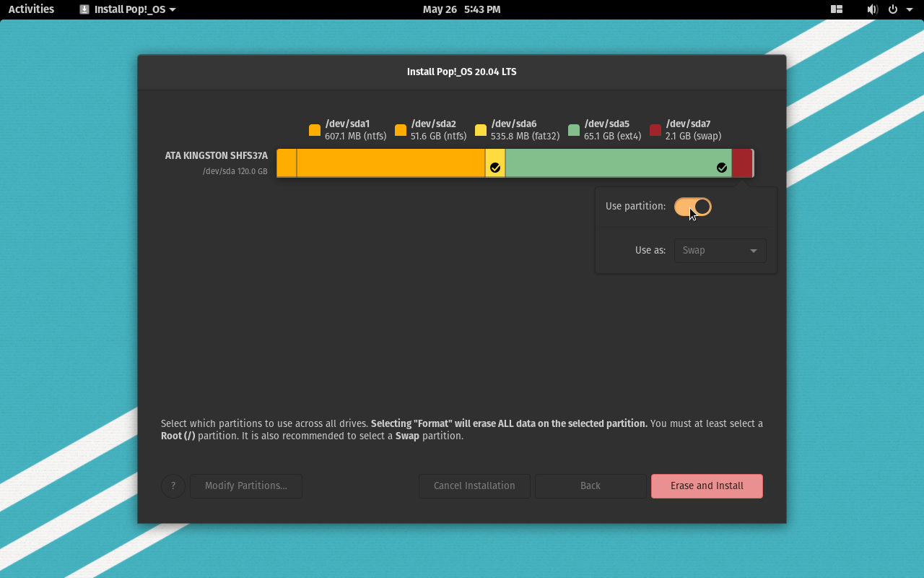Click the 607.1 MB (ntfs) legend text
This screenshot has height=578, width=924.
356,136
